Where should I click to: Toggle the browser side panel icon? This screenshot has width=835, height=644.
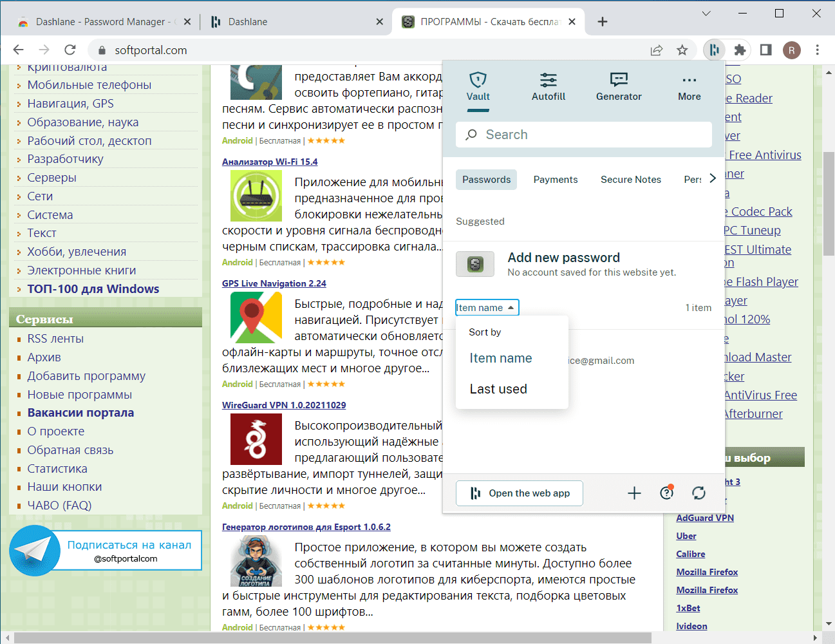(765, 50)
